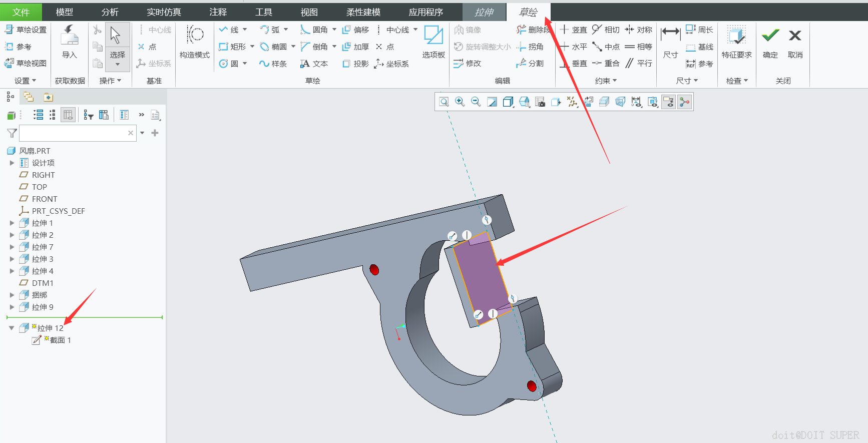
Task: Select the 样条 spline tool
Action: [x=273, y=64]
